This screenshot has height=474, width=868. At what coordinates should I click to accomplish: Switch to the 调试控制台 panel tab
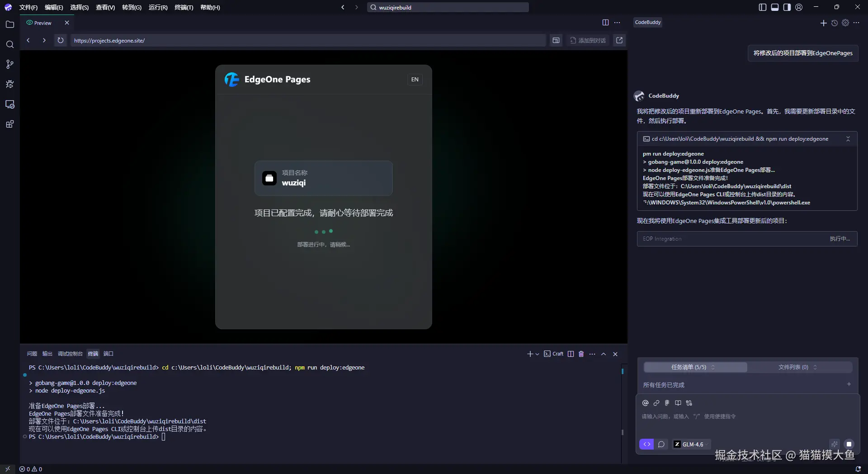click(x=70, y=354)
